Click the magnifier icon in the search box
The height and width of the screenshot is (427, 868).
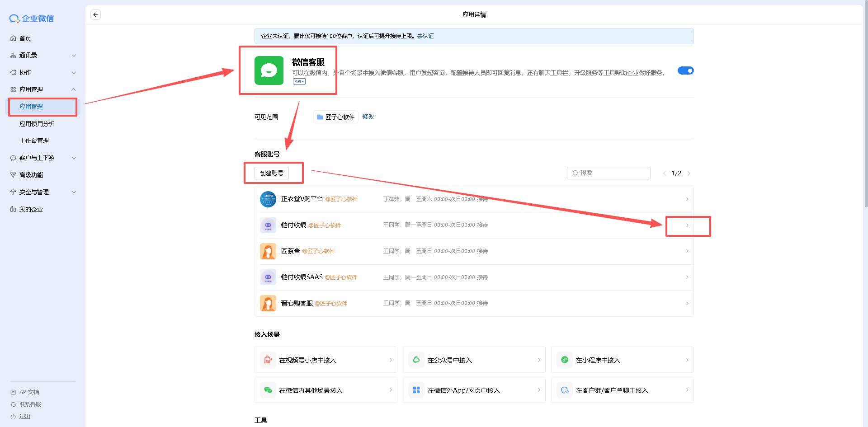pyautogui.click(x=576, y=173)
